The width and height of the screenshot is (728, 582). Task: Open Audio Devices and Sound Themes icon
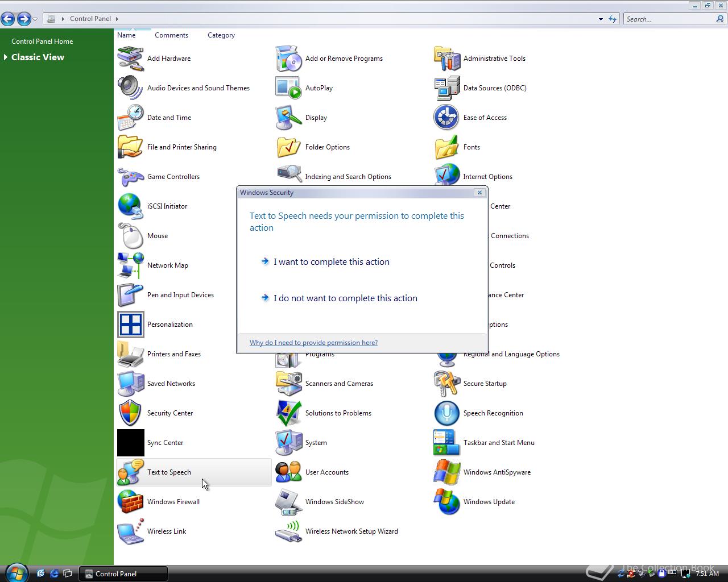[130, 88]
